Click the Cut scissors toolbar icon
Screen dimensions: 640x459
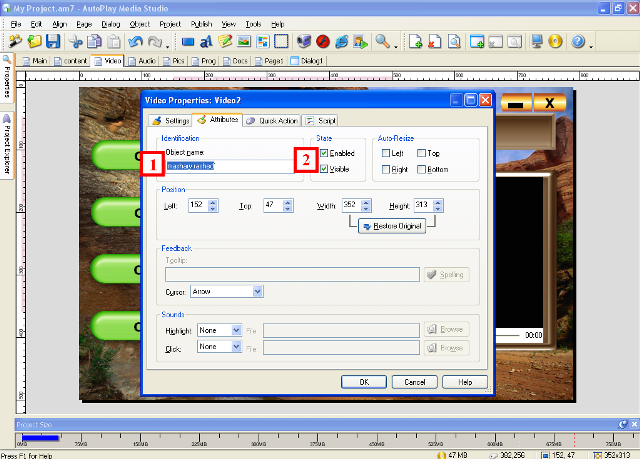(73, 42)
